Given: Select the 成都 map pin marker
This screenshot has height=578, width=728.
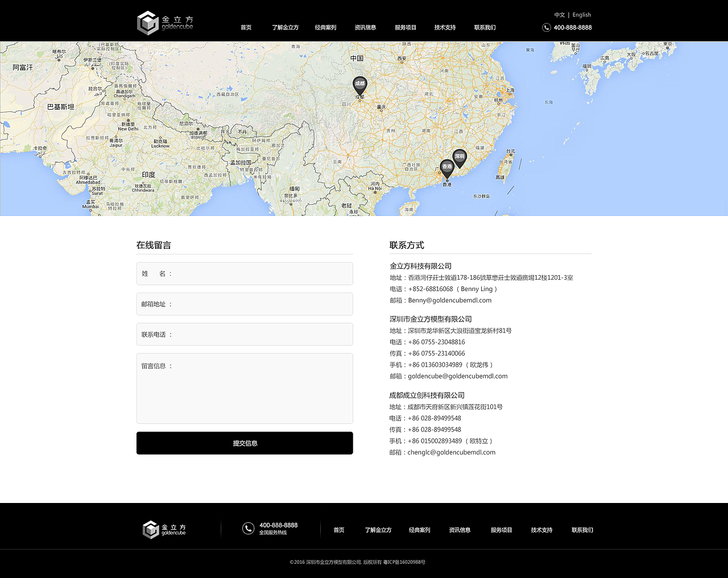Looking at the screenshot, I should pyautogui.click(x=359, y=86).
